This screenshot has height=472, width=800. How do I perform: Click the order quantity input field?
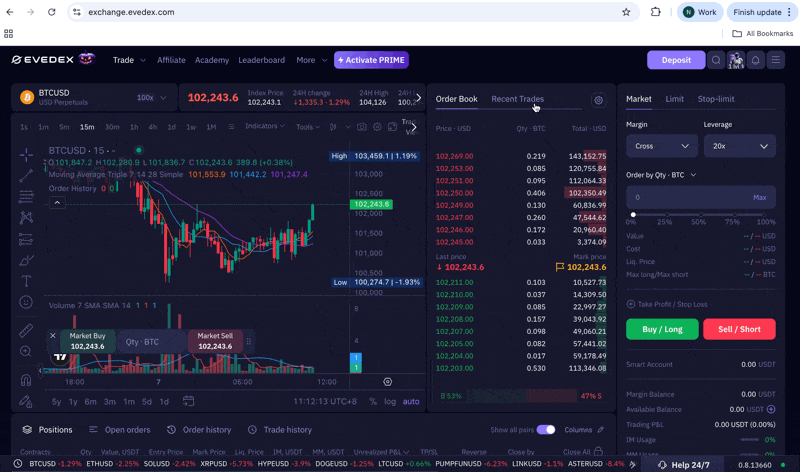coord(690,197)
